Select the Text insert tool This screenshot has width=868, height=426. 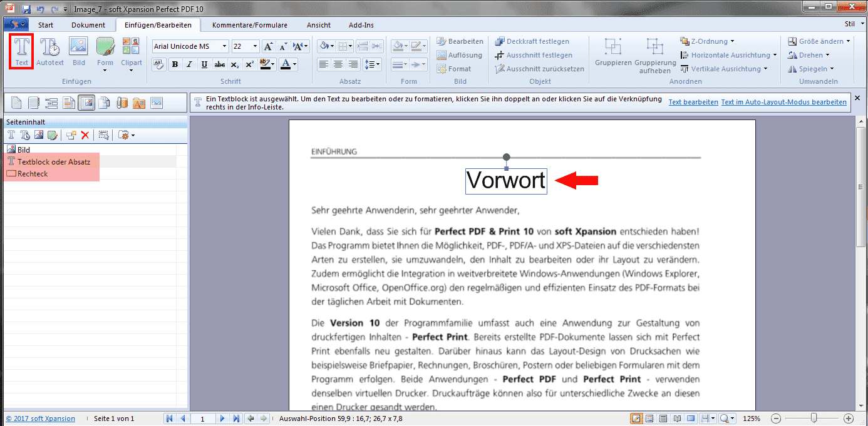22,51
